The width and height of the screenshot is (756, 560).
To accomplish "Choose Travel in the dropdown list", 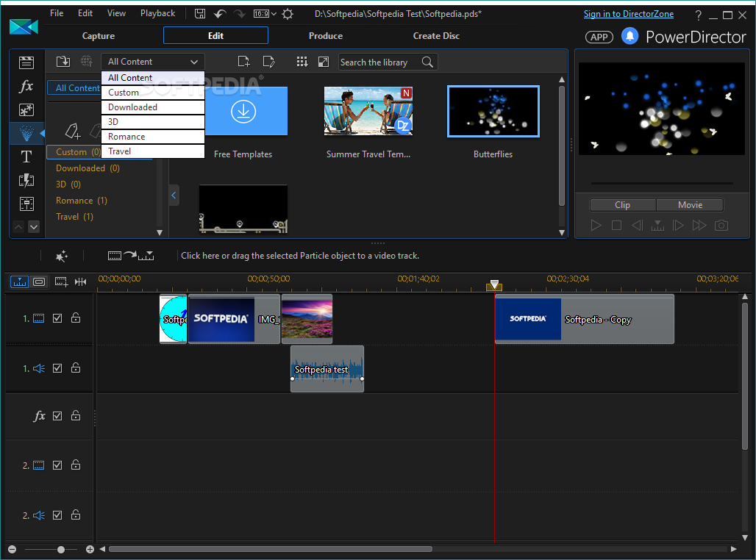I will 153,151.
